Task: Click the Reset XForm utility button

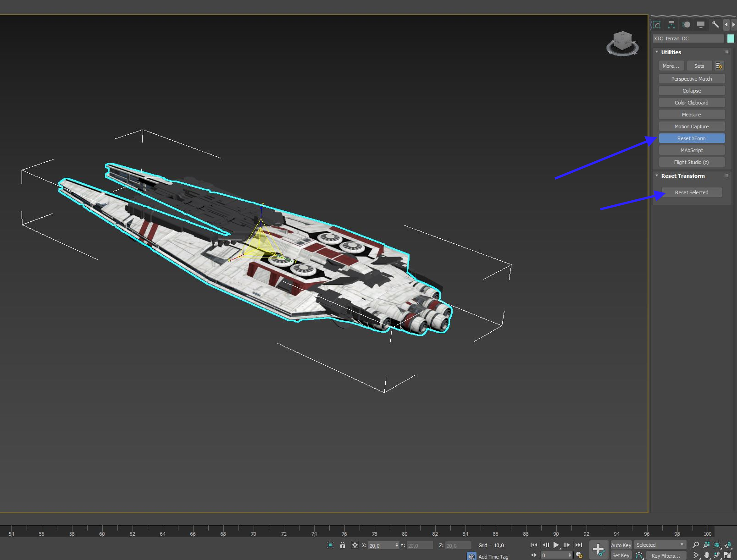Action: 692,138
